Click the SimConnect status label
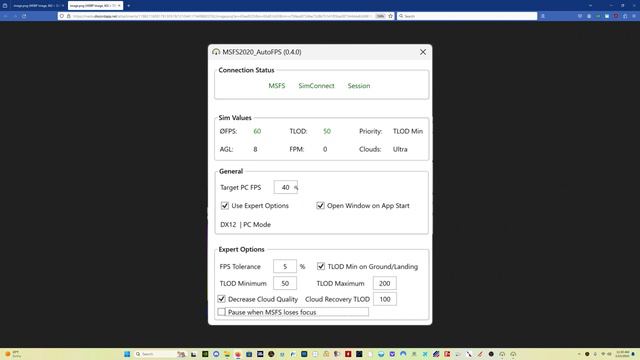This screenshot has height=360, width=640. 316,86
